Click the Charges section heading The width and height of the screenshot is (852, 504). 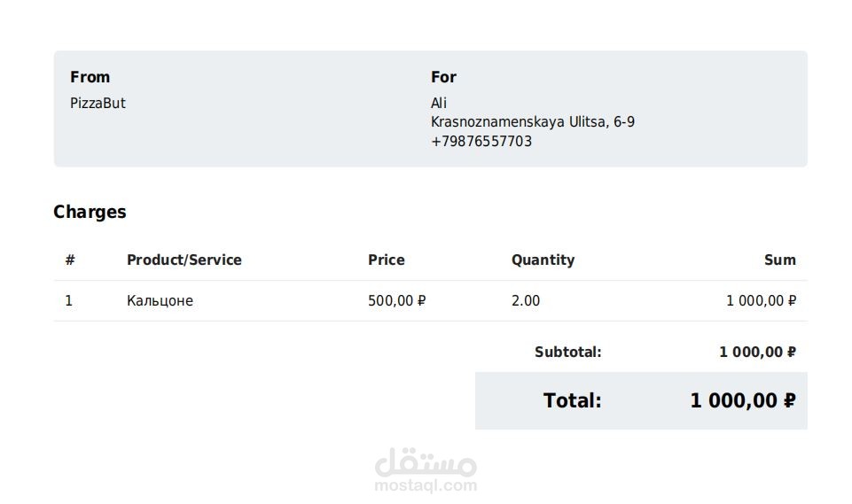[90, 212]
